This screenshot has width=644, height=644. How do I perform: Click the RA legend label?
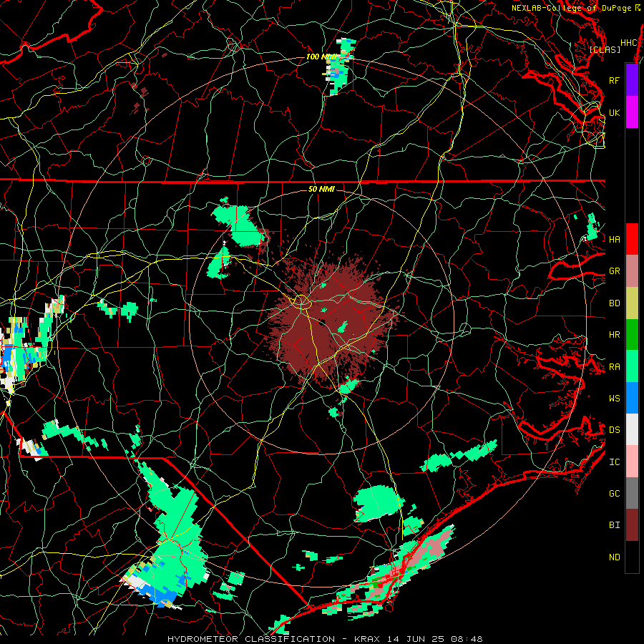614,367
